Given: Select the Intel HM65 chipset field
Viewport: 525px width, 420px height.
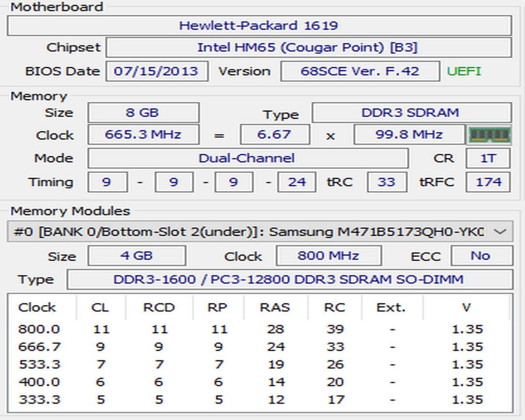Looking at the screenshot, I should coord(308,47).
